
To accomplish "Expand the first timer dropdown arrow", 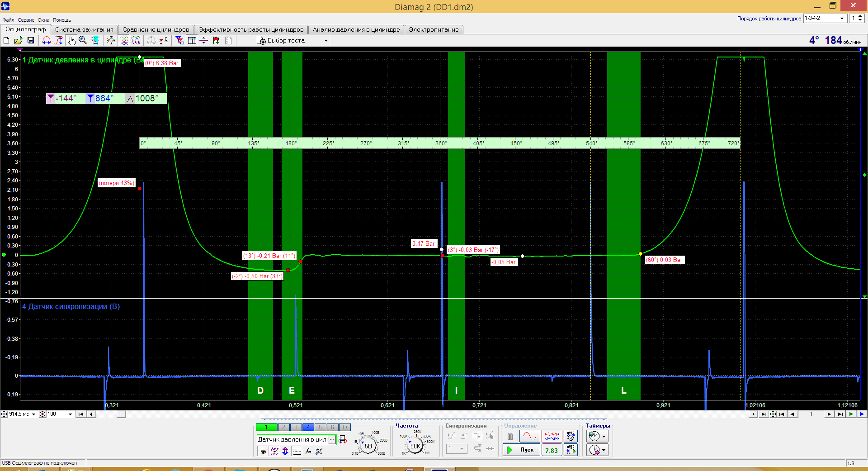I will click(604, 437).
